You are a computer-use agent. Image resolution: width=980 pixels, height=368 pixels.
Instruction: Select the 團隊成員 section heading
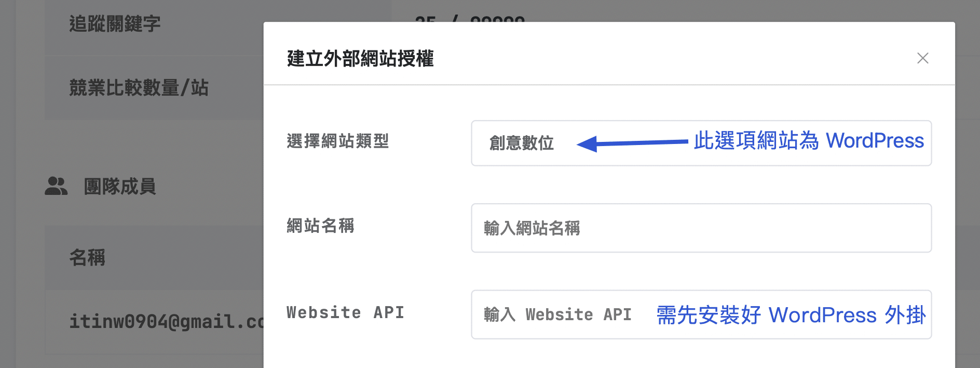click(119, 187)
